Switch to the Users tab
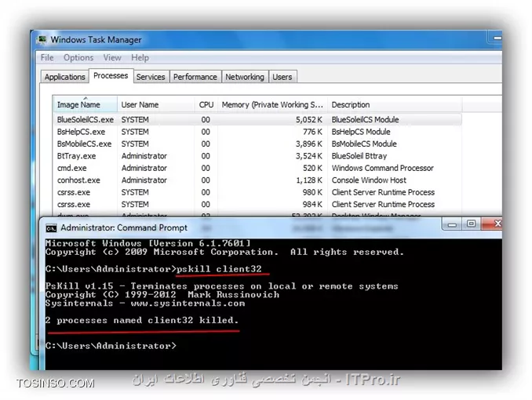Screen dimensions: 532x400 click(x=282, y=77)
